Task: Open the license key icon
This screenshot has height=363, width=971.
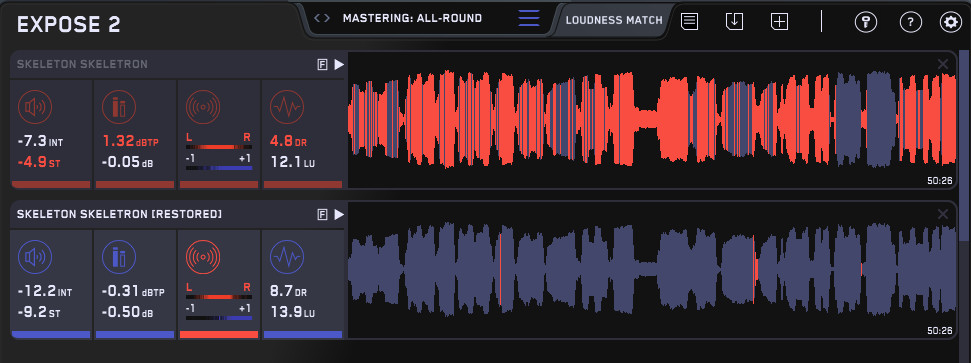Action: [x=866, y=22]
